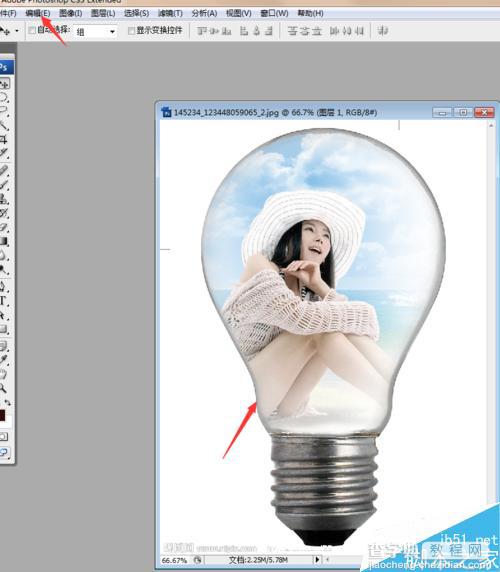Click the Auto-Align Layers icon
This screenshot has width=500, height=572.
(382, 31)
